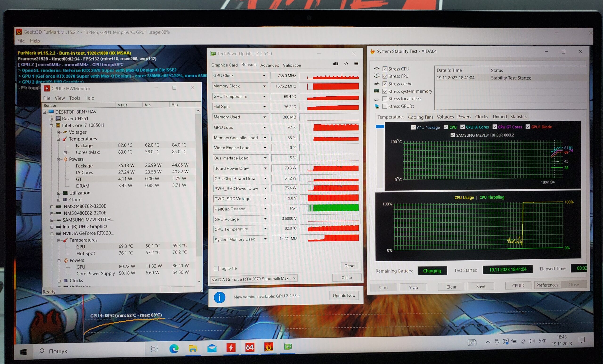
Task: Click the AIDA64 taskbar icon
Action: pyautogui.click(x=250, y=347)
